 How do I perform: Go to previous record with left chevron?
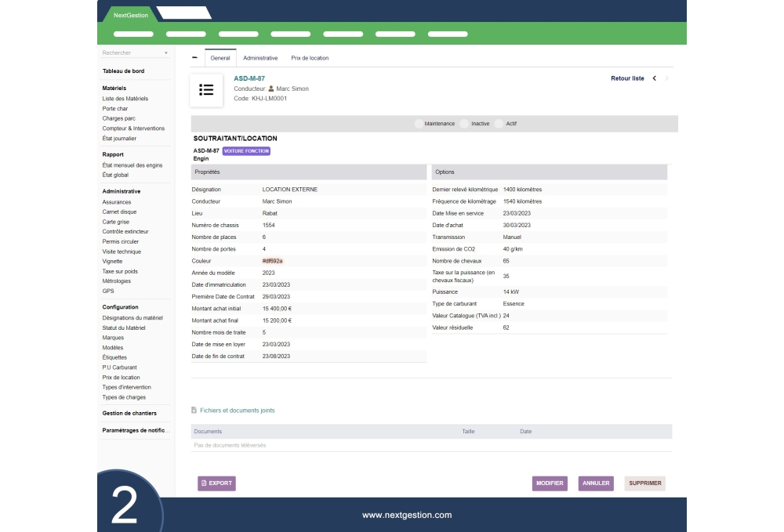tap(655, 78)
